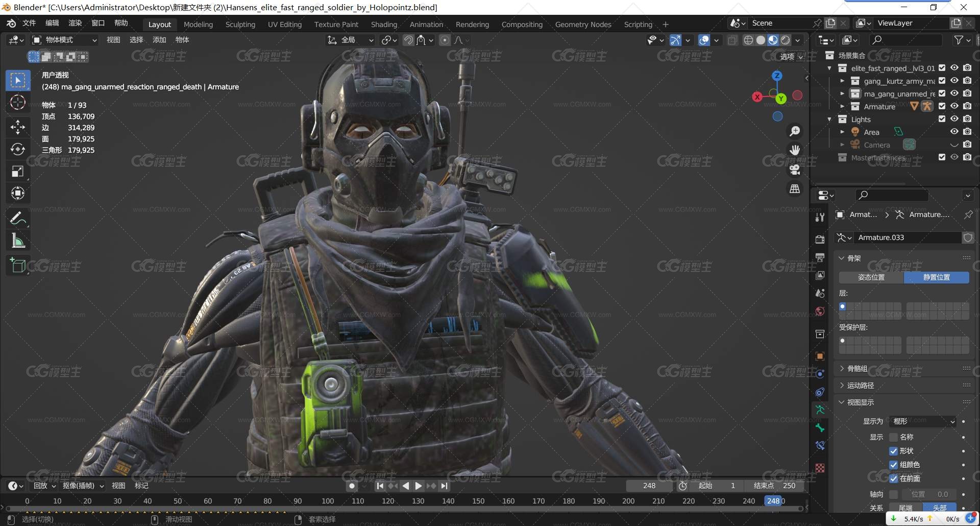The height and width of the screenshot is (526, 980).
Task: Open the 物体模式 mode dropdown
Action: [64, 40]
